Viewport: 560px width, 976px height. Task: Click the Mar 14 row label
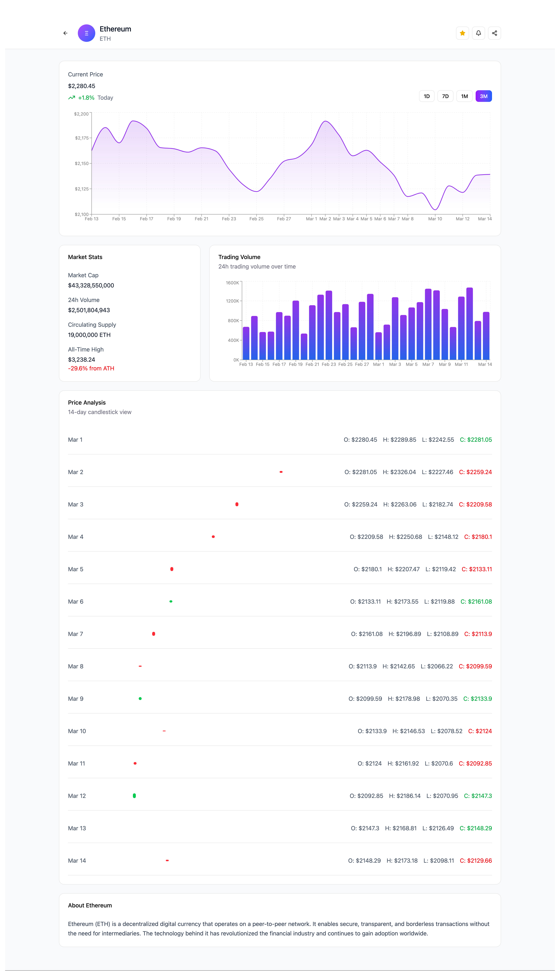[77, 861]
